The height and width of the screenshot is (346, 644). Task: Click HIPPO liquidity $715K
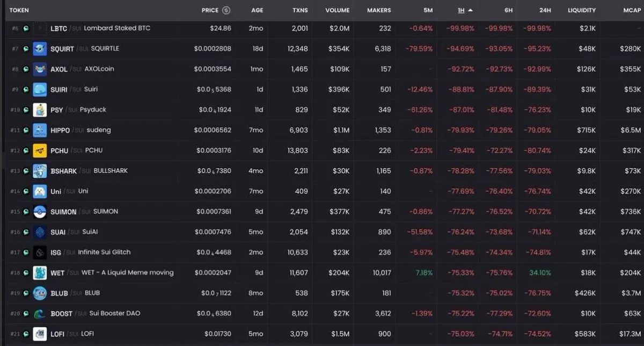click(x=586, y=131)
